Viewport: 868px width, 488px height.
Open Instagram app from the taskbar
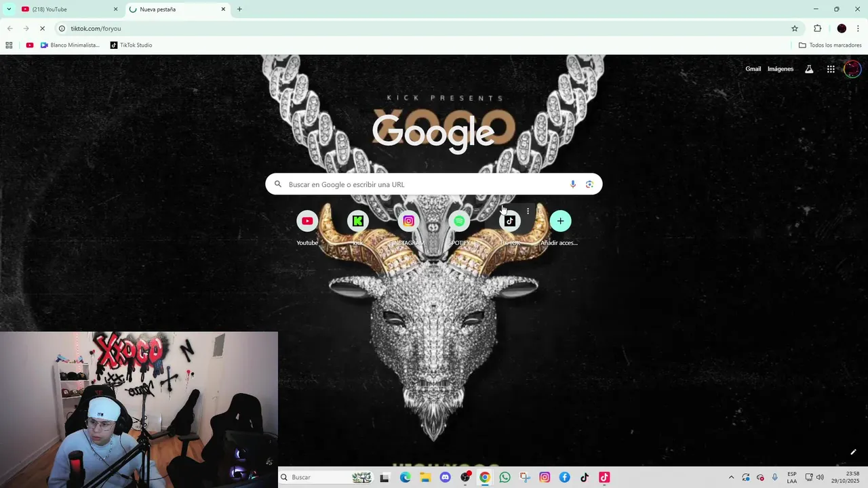tap(545, 477)
